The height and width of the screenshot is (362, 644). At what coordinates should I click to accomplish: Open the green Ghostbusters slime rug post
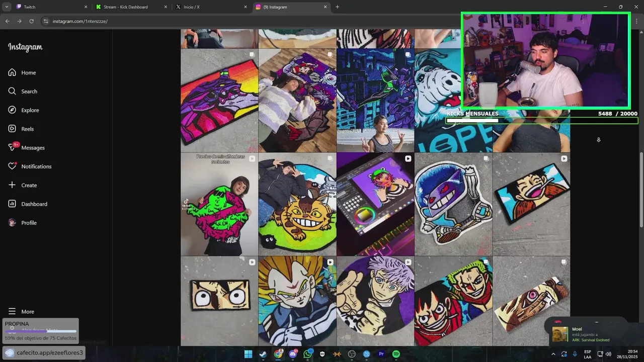pyautogui.click(x=219, y=204)
